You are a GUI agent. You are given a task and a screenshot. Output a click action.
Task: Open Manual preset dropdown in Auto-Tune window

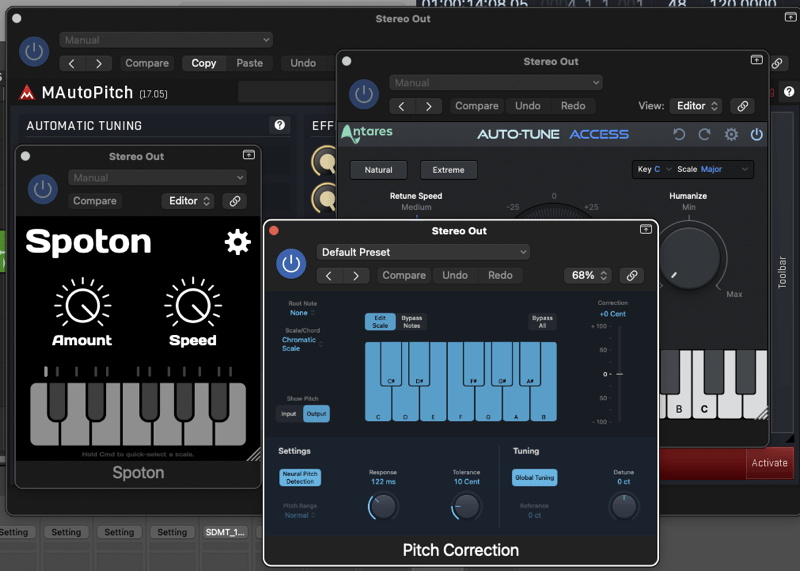[x=496, y=83]
